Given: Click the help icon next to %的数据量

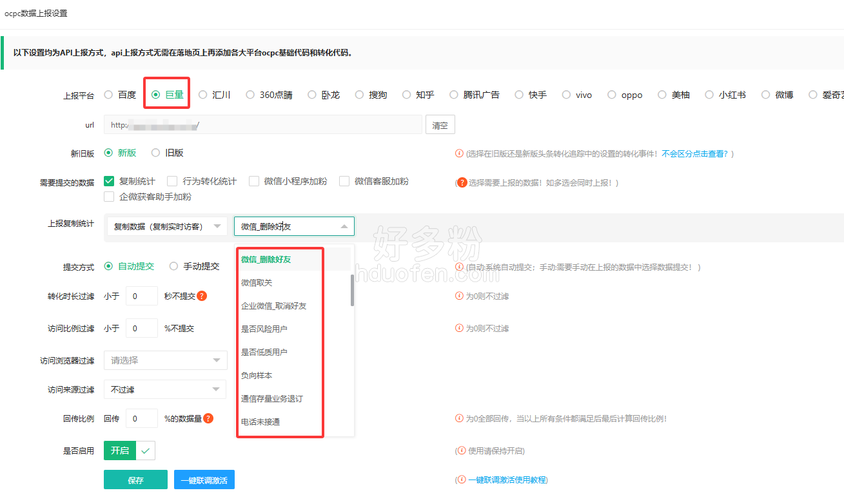Looking at the screenshot, I should (208, 418).
